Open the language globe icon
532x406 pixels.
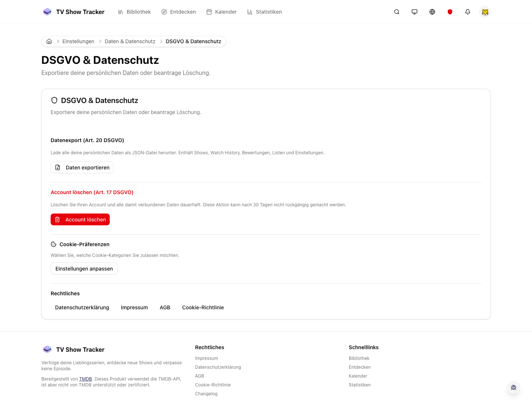point(432,12)
